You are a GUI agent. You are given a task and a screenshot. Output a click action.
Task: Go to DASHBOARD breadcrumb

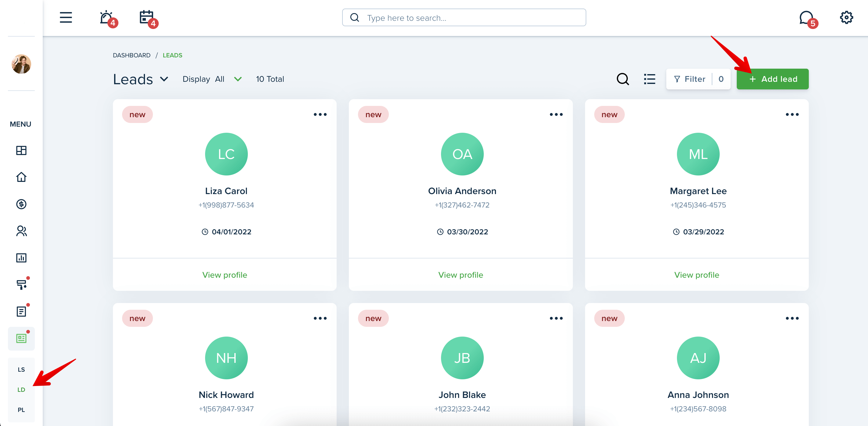tap(132, 55)
